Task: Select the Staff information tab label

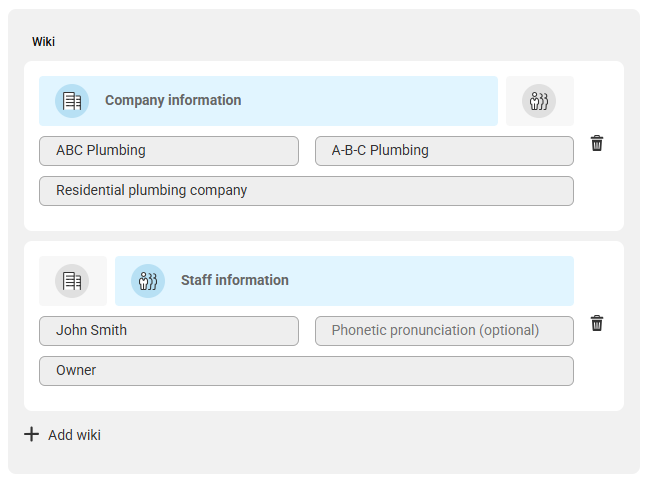Action: 235,280
